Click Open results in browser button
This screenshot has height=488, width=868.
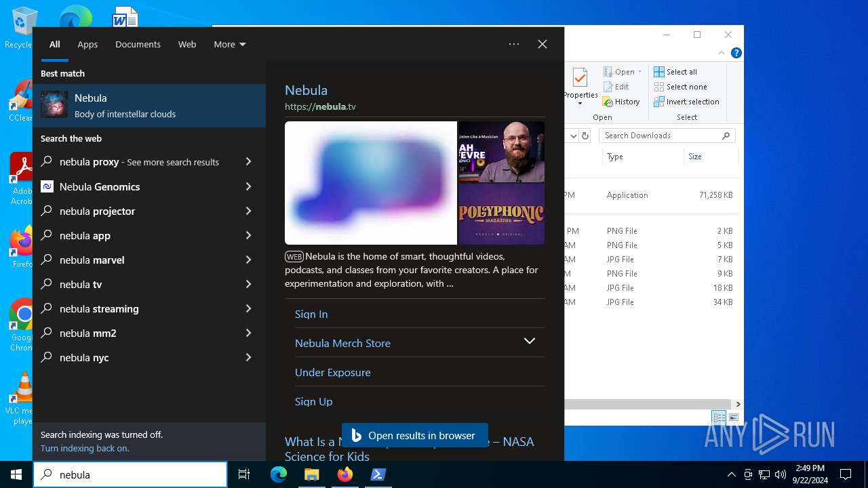pyautogui.click(x=414, y=435)
